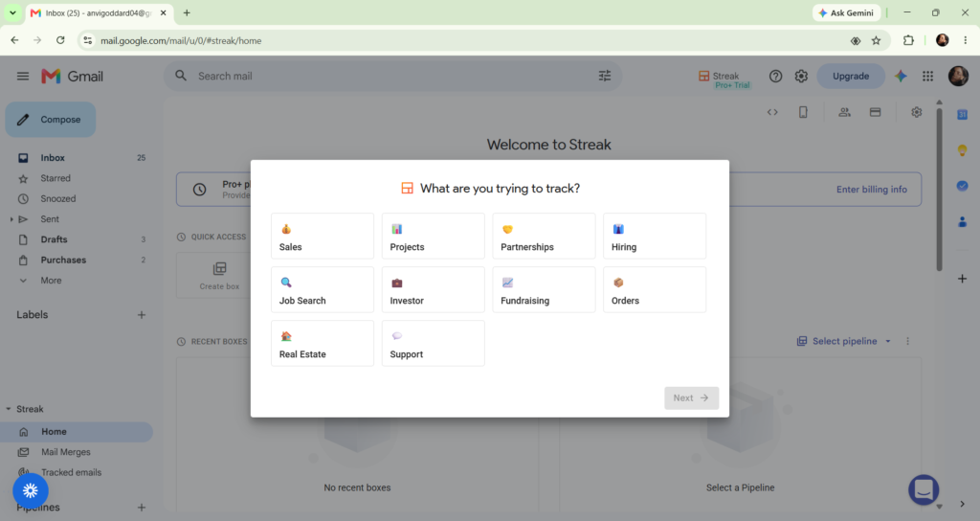
Task: Open a new browser tab
Action: click(187, 12)
